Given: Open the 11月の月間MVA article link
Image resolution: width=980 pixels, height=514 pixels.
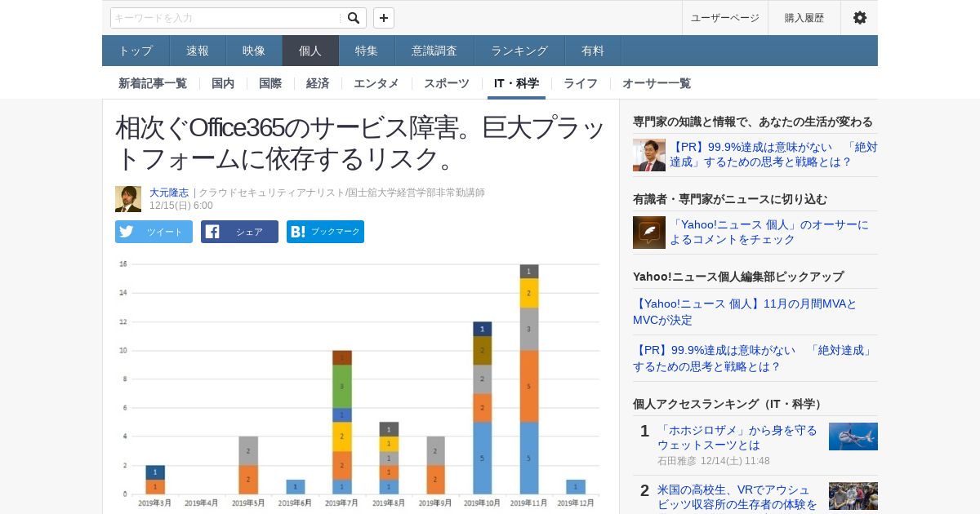Looking at the screenshot, I should [745, 312].
